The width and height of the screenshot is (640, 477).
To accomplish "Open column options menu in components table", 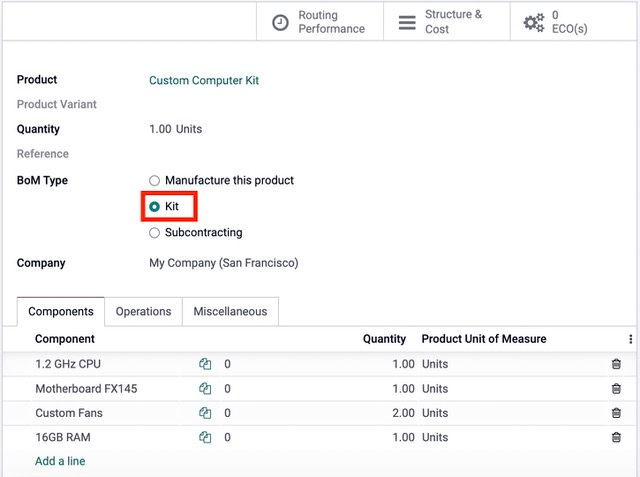I will (630, 339).
